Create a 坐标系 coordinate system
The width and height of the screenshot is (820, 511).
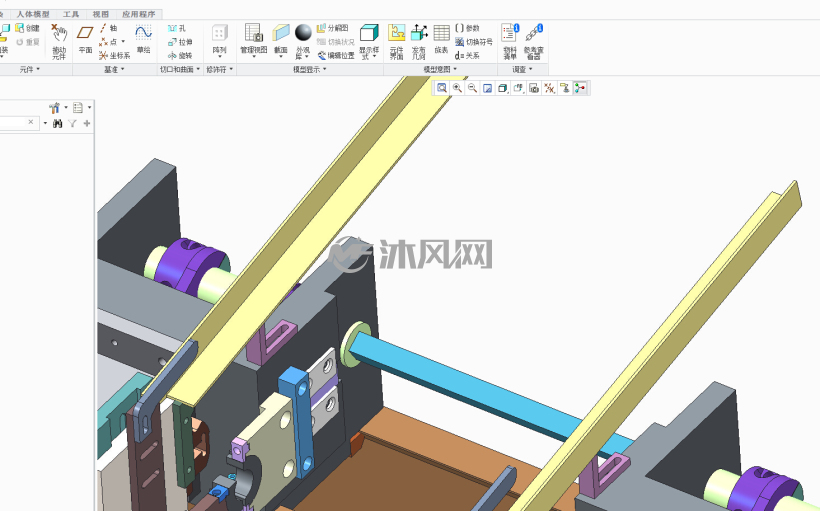point(115,55)
